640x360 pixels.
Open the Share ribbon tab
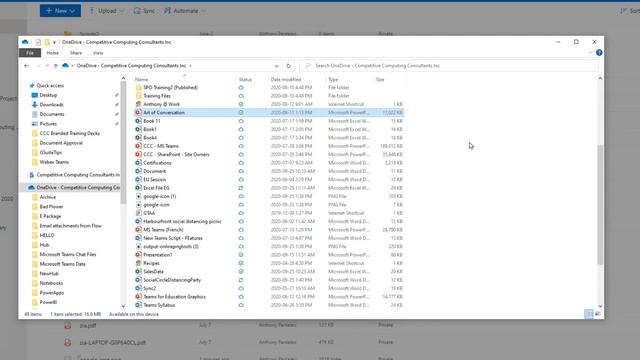pyautogui.click(x=76, y=53)
